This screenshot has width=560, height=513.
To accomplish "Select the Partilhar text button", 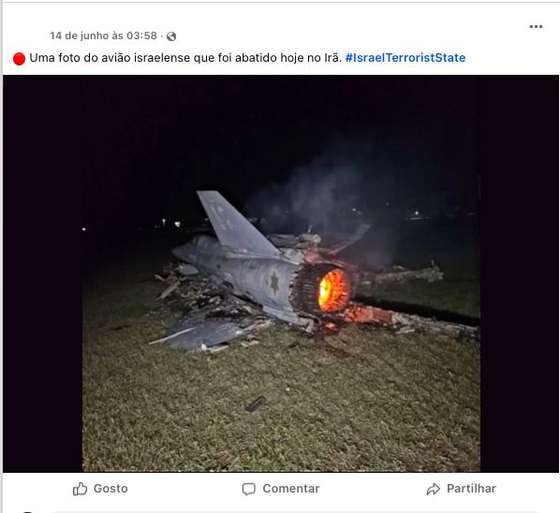I will tap(471, 488).
